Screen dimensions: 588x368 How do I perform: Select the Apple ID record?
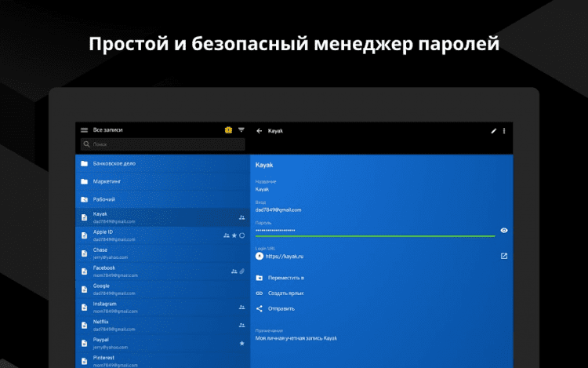click(163, 235)
